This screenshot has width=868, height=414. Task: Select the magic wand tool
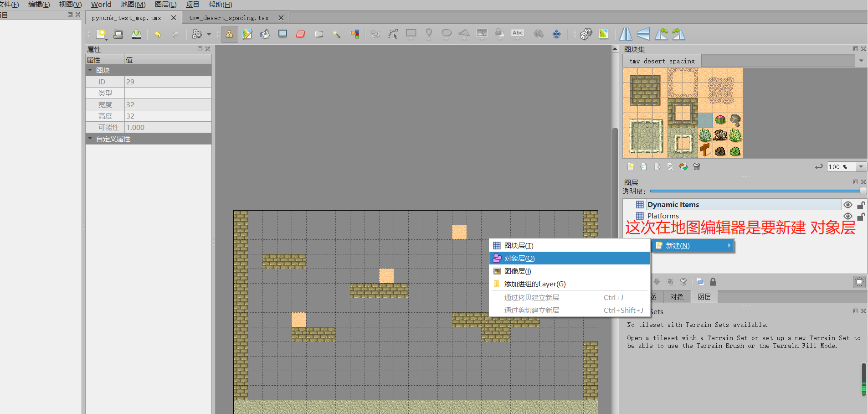(x=337, y=34)
